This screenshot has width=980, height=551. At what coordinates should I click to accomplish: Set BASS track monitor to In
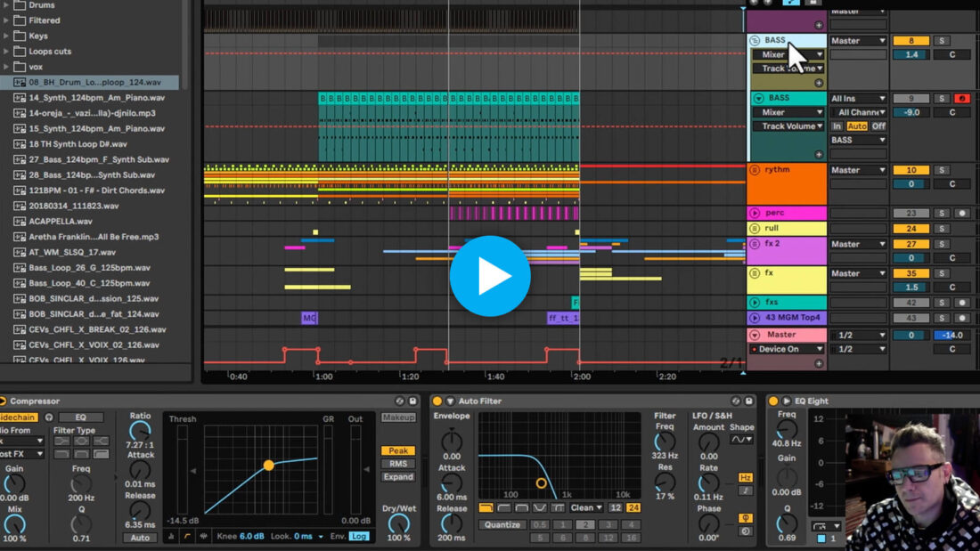click(837, 126)
